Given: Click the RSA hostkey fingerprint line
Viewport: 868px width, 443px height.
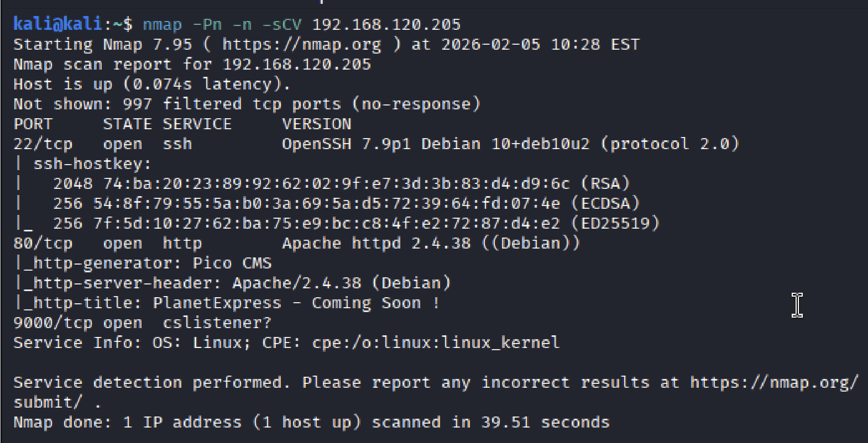Looking at the screenshot, I should 341,183.
